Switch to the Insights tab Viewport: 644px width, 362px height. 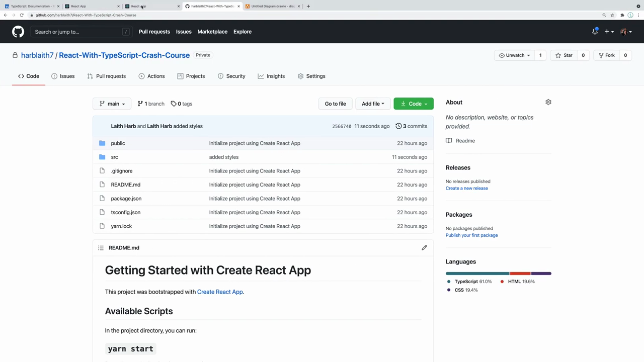pos(271,76)
